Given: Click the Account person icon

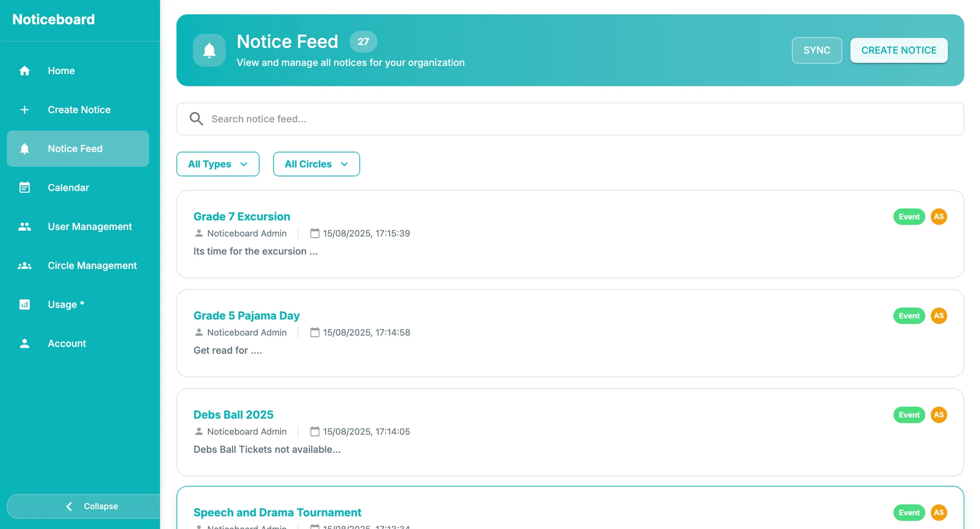Looking at the screenshot, I should click(x=24, y=343).
